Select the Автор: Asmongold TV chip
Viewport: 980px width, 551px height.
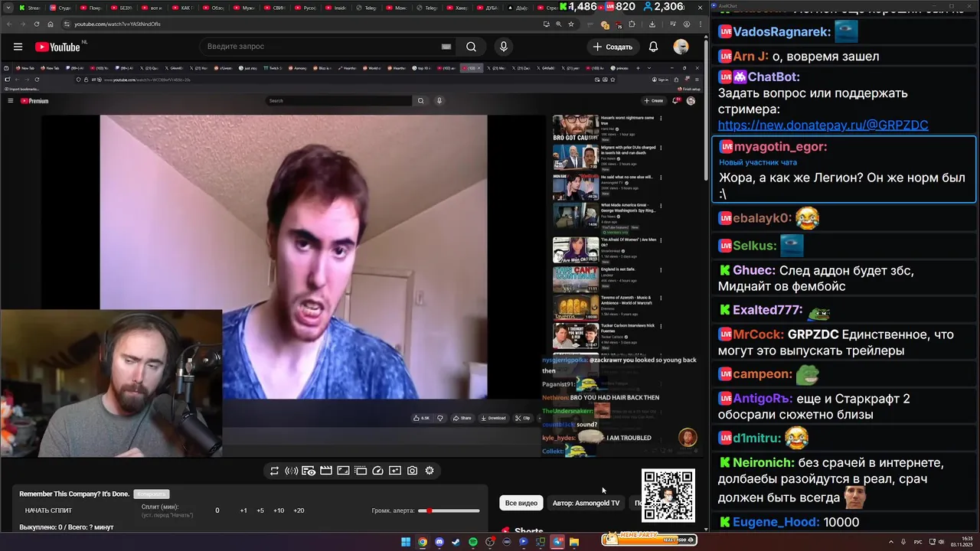tap(586, 503)
